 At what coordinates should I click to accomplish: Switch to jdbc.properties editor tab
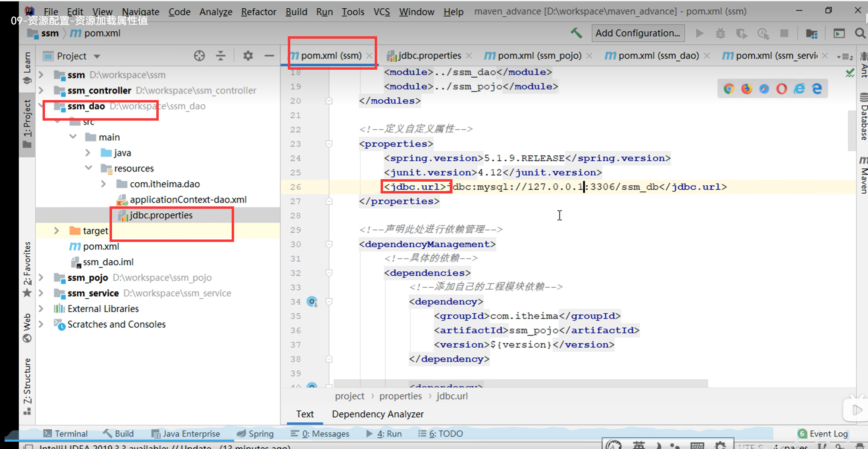[429, 56]
